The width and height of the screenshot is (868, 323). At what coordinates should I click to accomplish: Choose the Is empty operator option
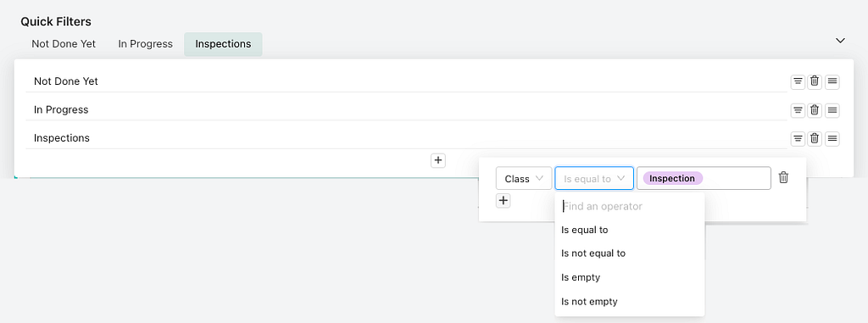630,277
